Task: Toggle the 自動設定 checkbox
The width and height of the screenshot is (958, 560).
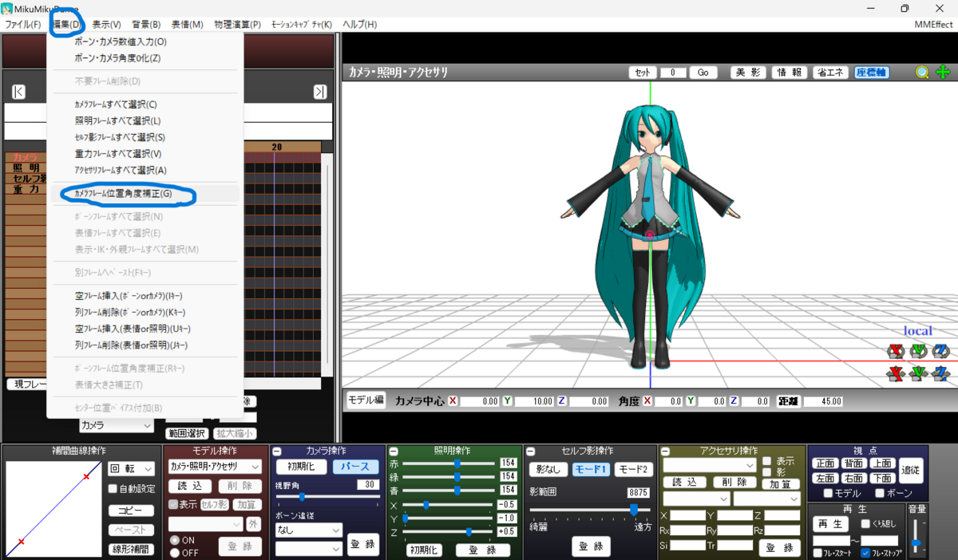Action: pyautogui.click(x=113, y=489)
